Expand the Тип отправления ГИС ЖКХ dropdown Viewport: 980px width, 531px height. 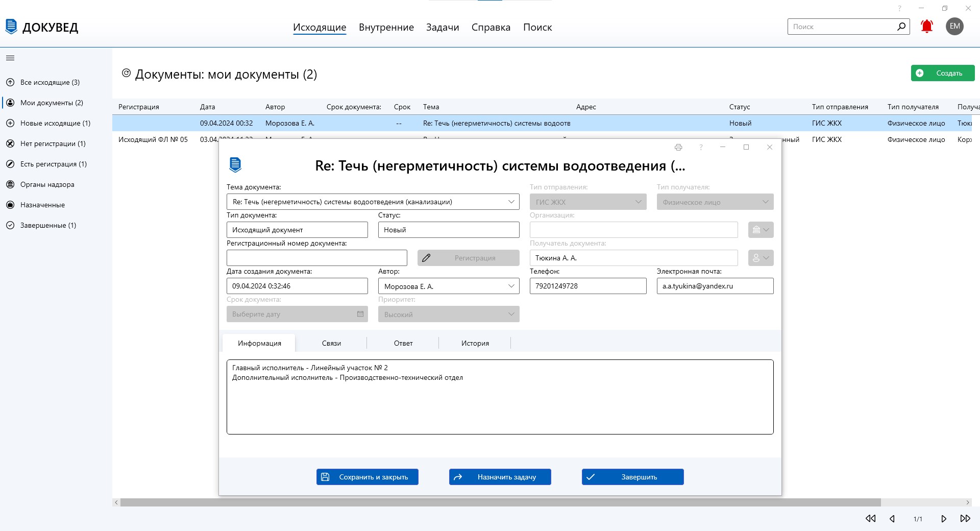pos(638,202)
